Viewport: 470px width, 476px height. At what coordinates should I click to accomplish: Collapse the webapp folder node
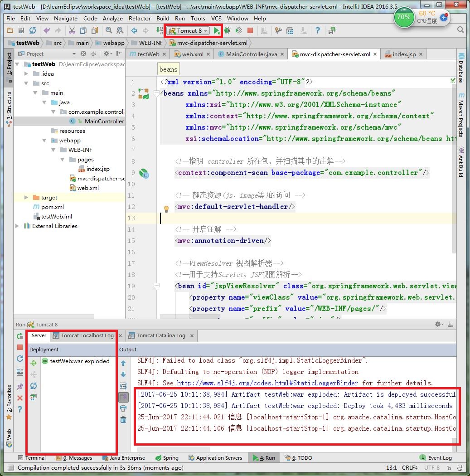(x=44, y=140)
